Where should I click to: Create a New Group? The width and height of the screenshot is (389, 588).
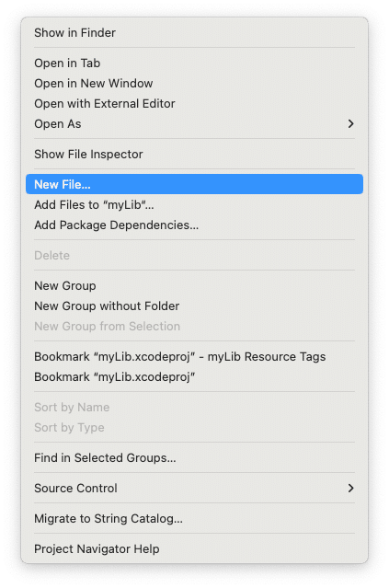coord(194,286)
